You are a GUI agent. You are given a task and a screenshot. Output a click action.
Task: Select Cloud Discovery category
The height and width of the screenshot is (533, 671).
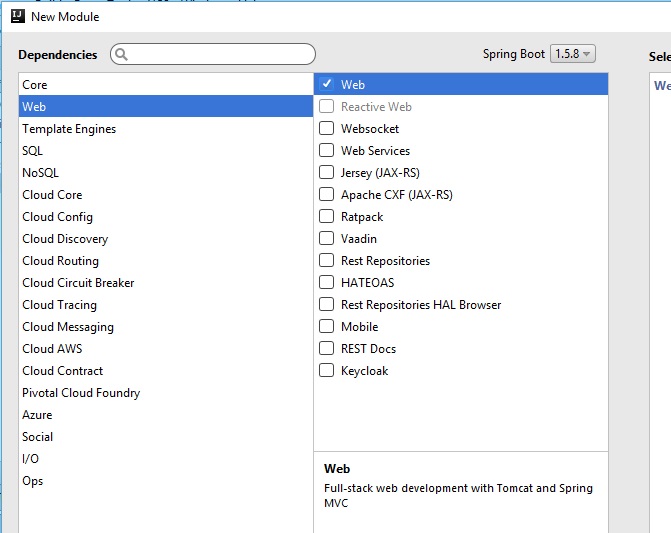tap(166, 238)
